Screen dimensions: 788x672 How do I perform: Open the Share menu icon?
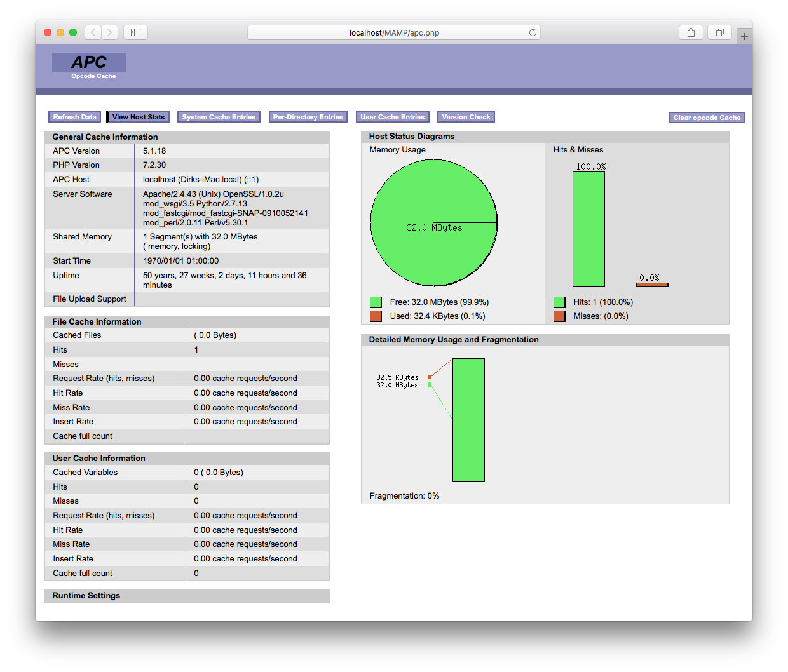pyautogui.click(x=691, y=32)
